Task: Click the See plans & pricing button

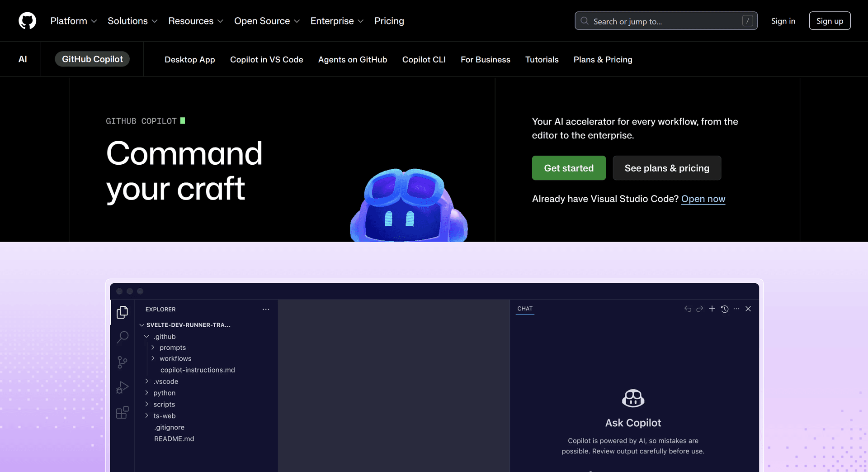Action: point(667,168)
